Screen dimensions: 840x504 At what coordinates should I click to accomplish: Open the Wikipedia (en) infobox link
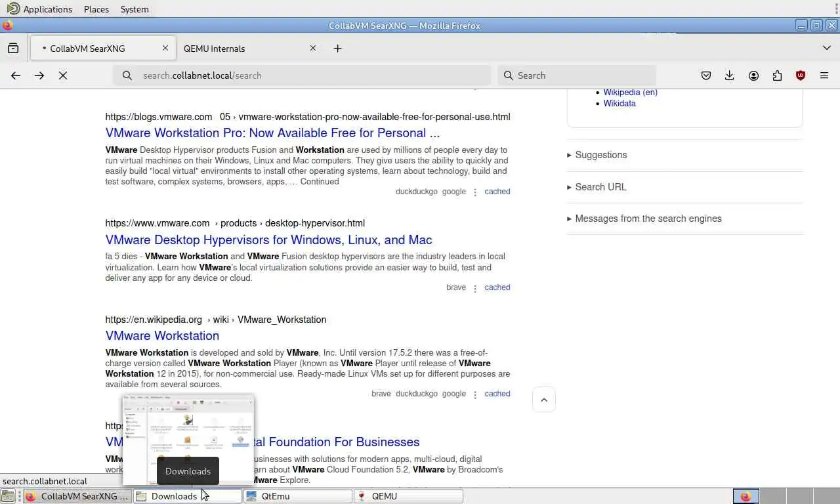(x=630, y=93)
